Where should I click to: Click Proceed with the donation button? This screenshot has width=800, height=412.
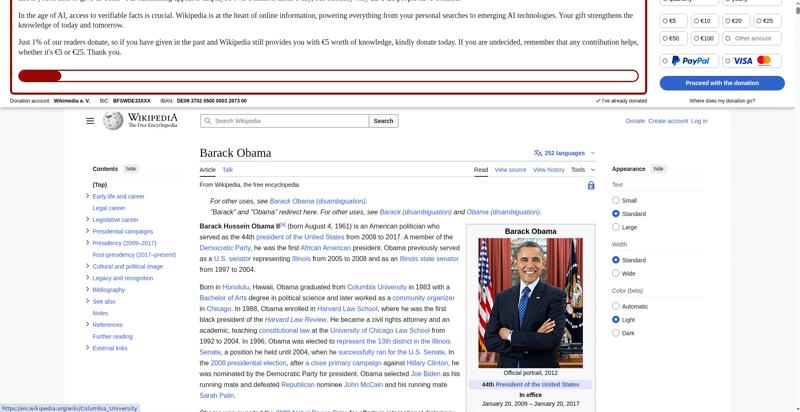[721, 83]
